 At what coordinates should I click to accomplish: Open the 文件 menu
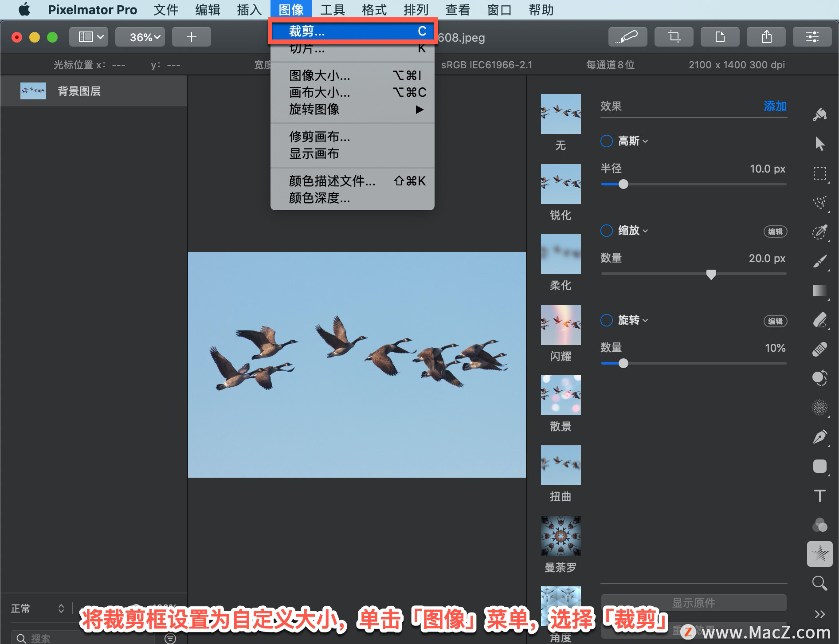166,10
